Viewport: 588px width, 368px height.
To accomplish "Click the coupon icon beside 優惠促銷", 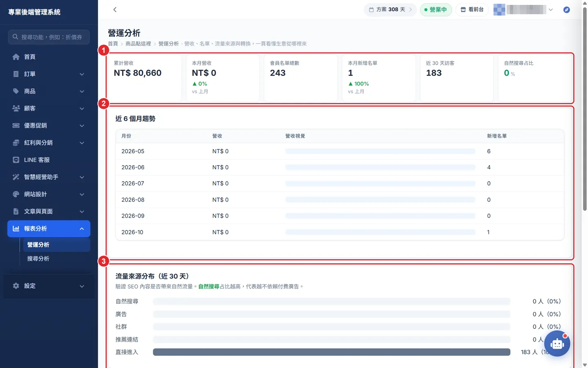I will click(16, 126).
